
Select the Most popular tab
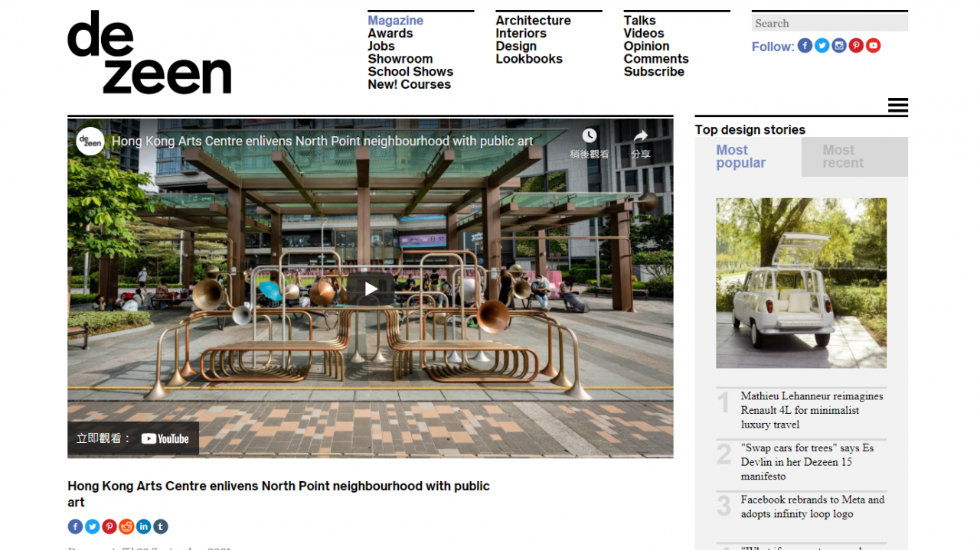click(x=740, y=157)
